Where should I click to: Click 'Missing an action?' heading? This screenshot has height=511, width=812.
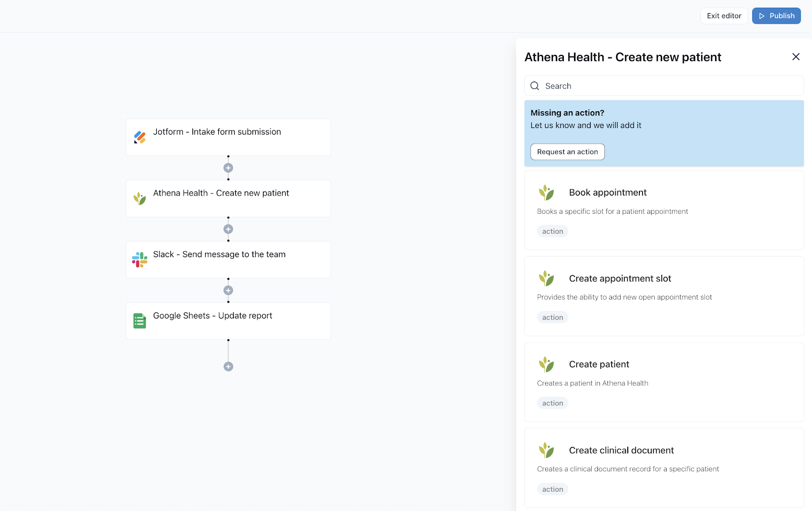[x=567, y=113]
